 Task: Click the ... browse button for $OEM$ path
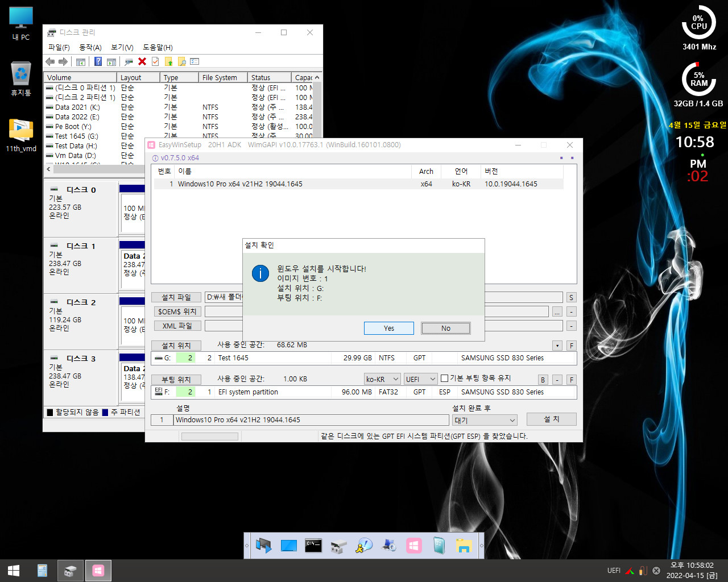tap(557, 311)
